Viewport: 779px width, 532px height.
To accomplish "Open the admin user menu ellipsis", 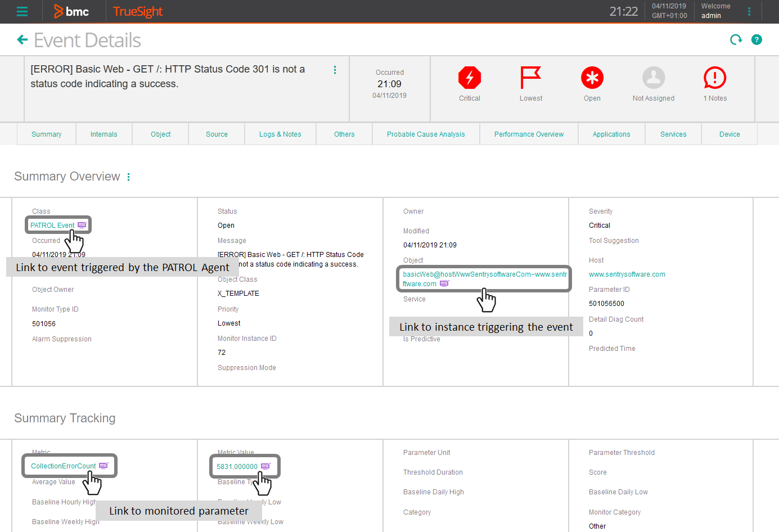I will [x=749, y=11].
